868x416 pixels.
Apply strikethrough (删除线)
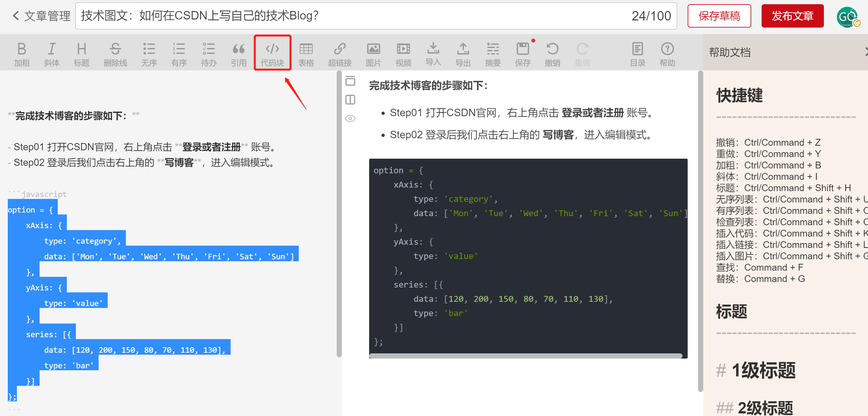[x=115, y=54]
